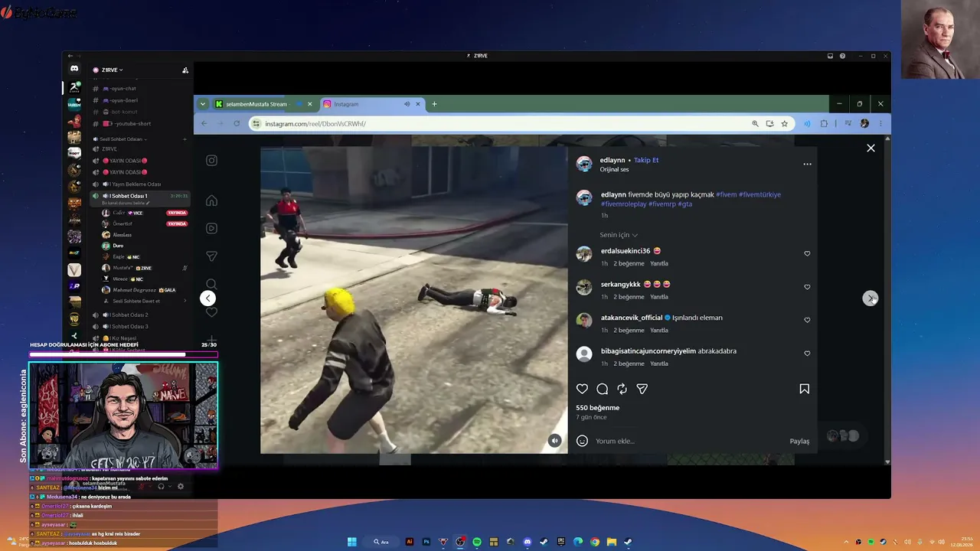Open the Windows Start button
The width and height of the screenshot is (980, 551).
pos(352,542)
